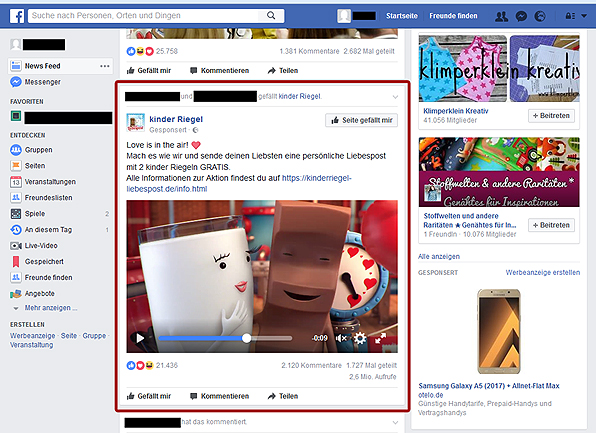Join Stoffwelten group with Beitreten
Viewport: 596px width, 433px height.
pos(551,225)
